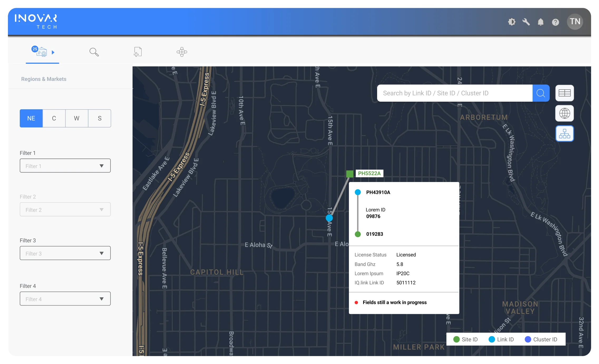
Task: Expand the arrow next to licenses icon
Action: 53,52
